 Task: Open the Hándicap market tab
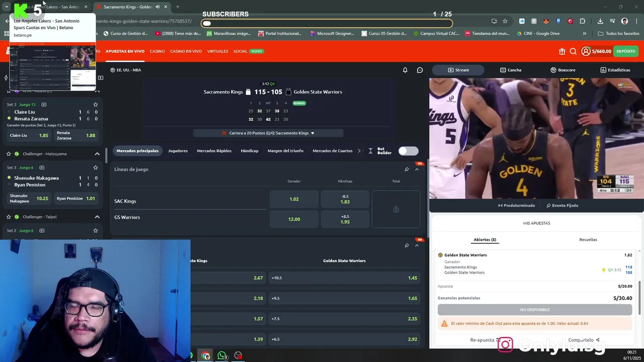pos(250,151)
